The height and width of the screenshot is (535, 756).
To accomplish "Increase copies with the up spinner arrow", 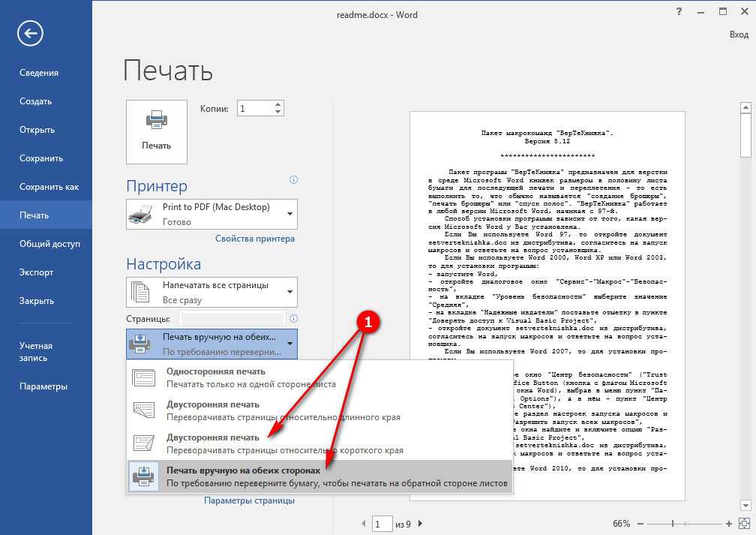I will click(x=277, y=104).
